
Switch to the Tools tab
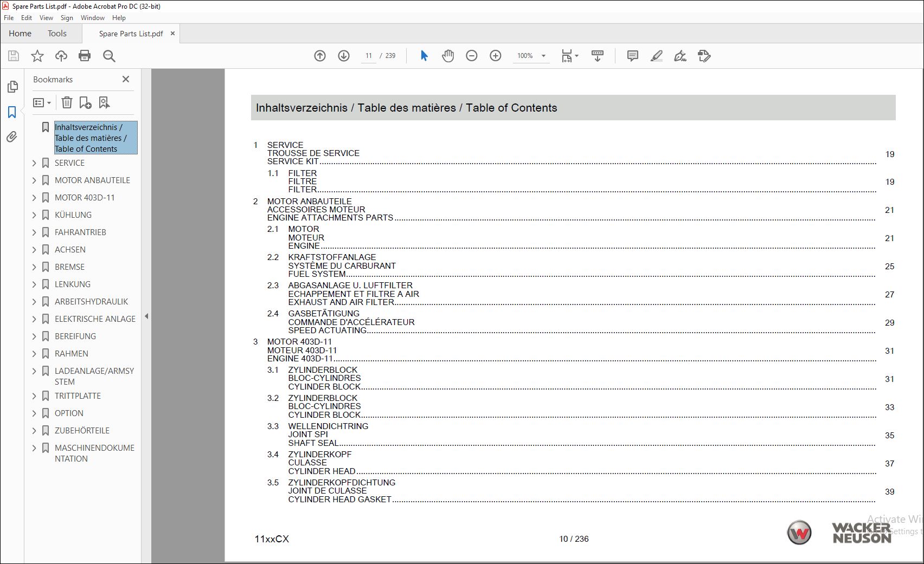coord(57,34)
